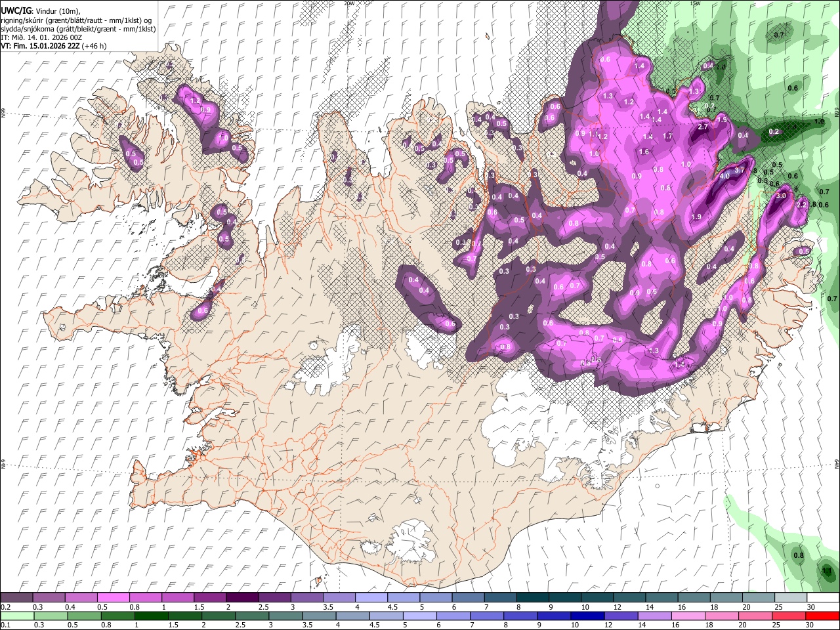Image resolution: width=840 pixels, height=630 pixels.
Task: Click the "4.5" label on the purple scale
Action: pos(392,607)
